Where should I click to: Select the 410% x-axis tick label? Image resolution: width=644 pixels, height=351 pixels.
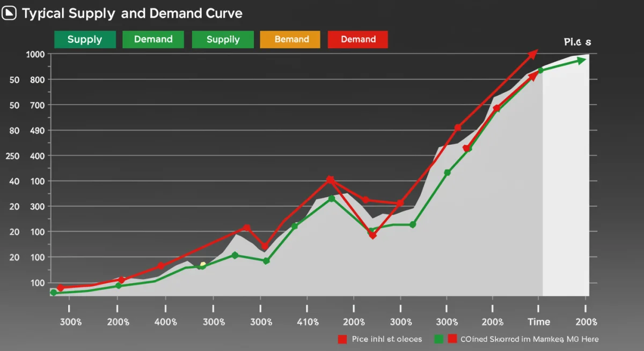click(x=308, y=322)
